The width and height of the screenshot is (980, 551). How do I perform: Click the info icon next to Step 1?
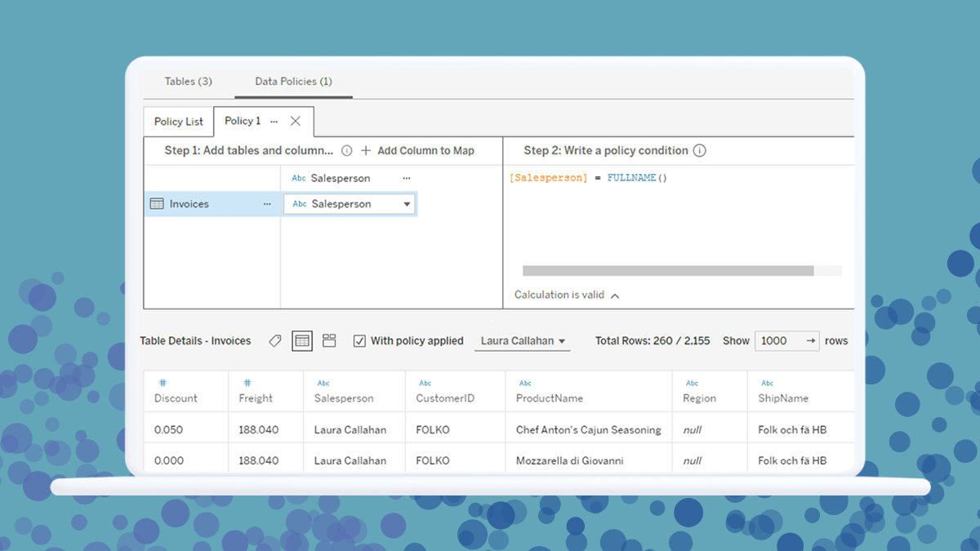click(x=346, y=151)
